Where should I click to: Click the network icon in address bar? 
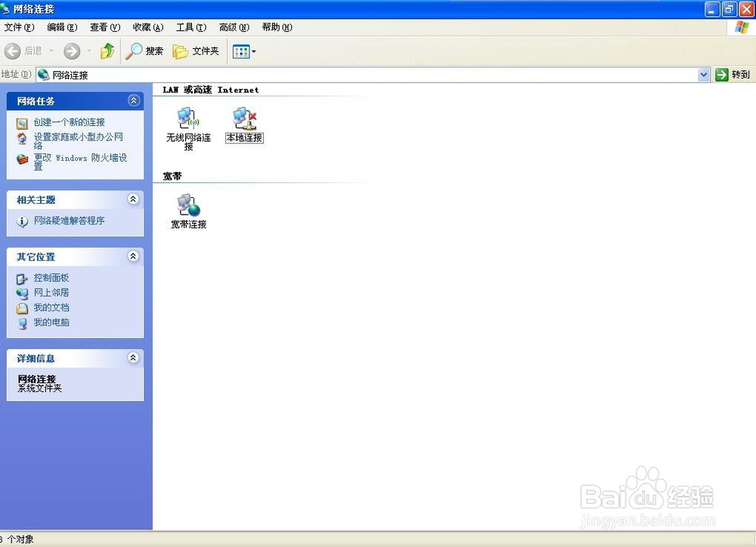pyautogui.click(x=43, y=75)
